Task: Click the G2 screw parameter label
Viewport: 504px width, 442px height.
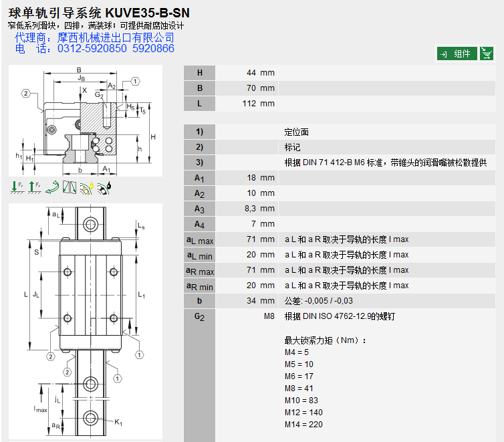Action: click(x=199, y=316)
